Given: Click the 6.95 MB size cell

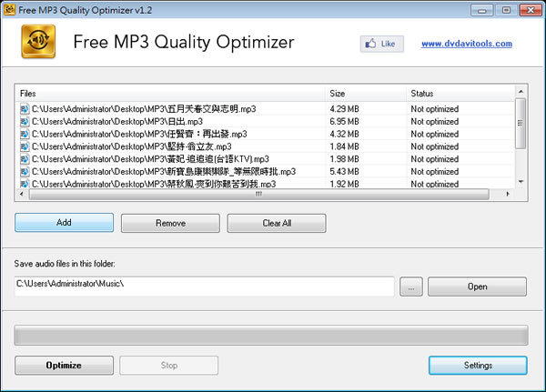Looking at the screenshot, I should click(x=344, y=122).
